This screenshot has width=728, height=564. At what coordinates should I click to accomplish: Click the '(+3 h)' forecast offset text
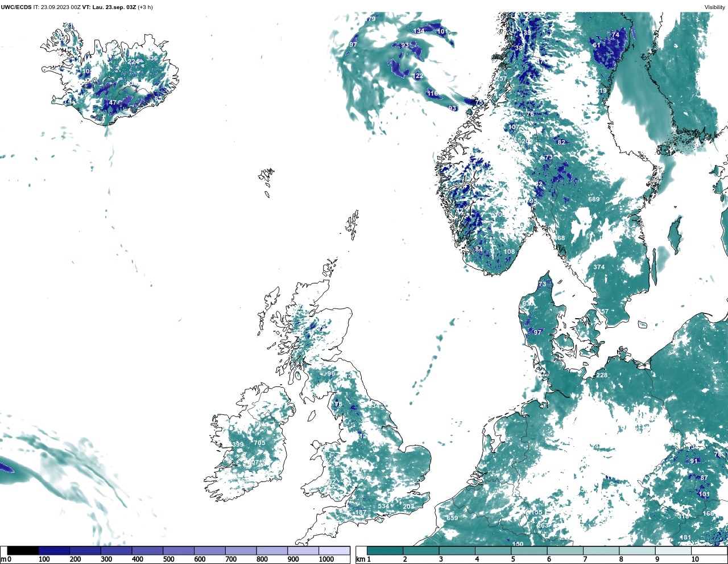pyautogui.click(x=145, y=7)
